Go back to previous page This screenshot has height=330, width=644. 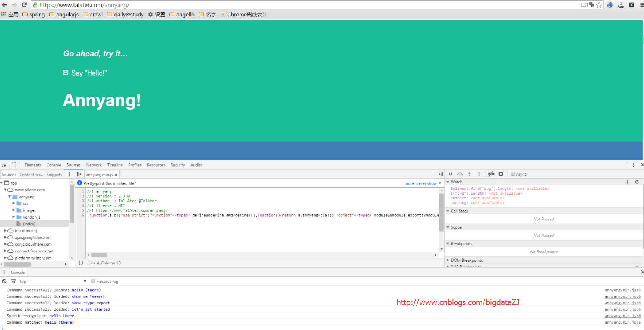click(4, 5)
